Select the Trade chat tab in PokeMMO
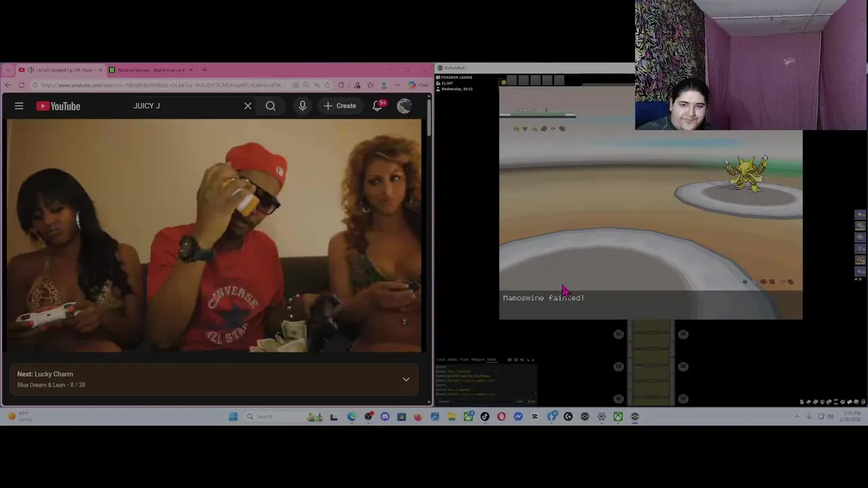Screen dimensions: 868x488 (x=464, y=360)
